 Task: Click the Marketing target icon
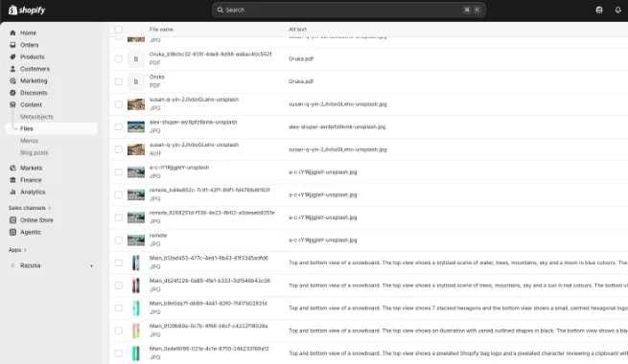(x=12, y=80)
